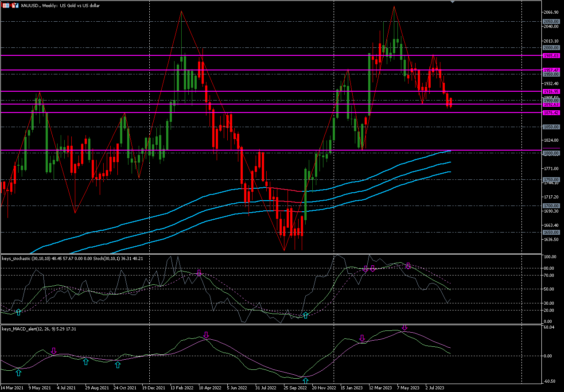Click the gray 1950.00 price label
This screenshot has width=564, height=392.
click(x=551, y=74)
